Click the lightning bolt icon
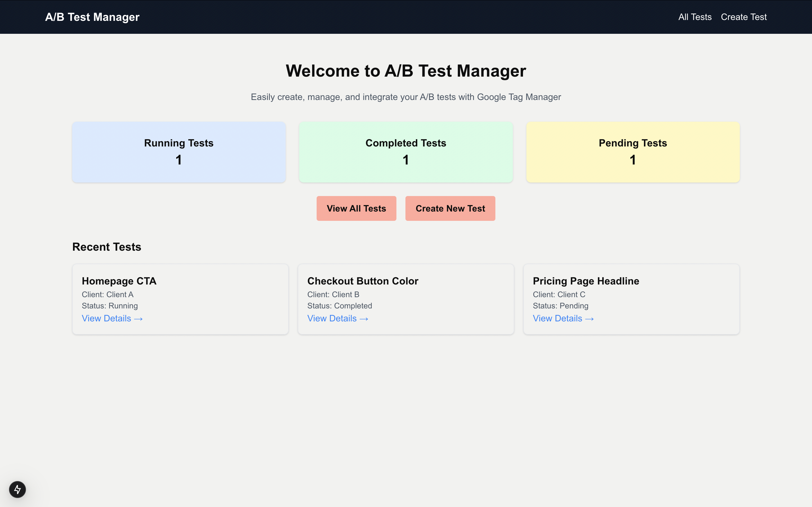812x507 pixels. point(17,490)
